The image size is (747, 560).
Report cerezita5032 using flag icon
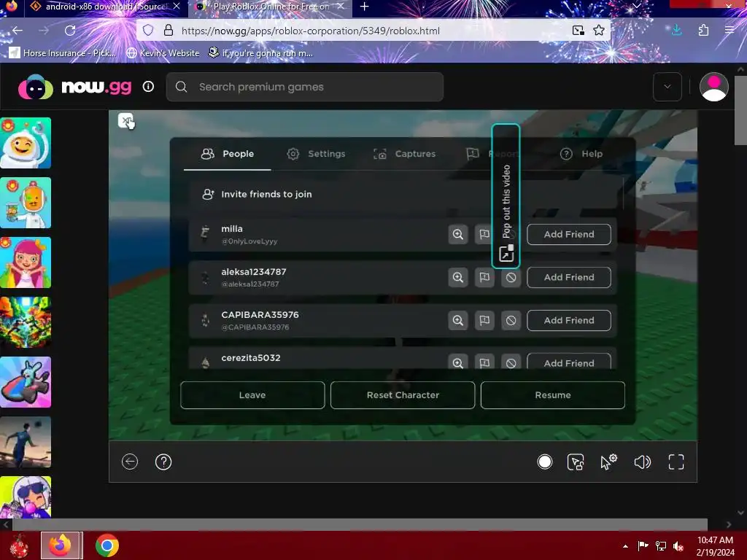(x=484, y=362)
